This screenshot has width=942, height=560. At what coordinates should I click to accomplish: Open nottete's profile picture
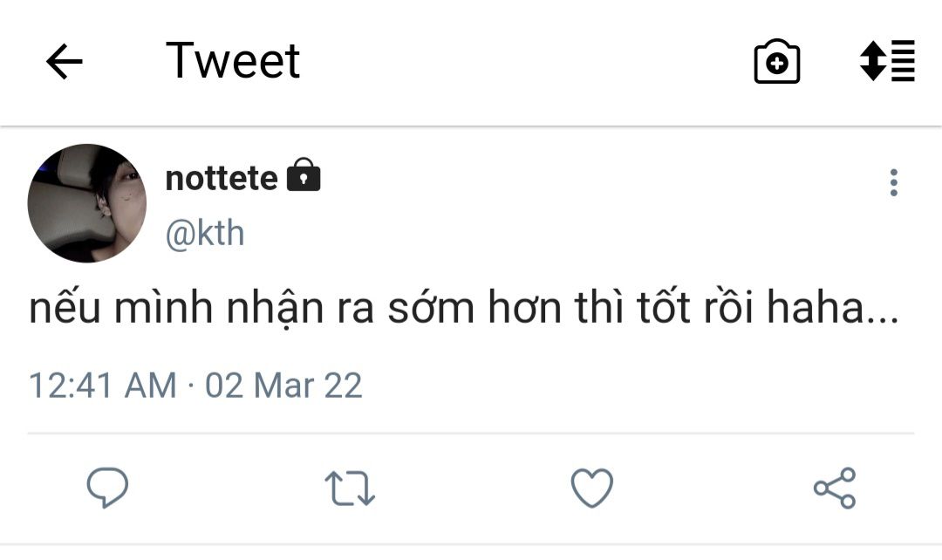87,203
